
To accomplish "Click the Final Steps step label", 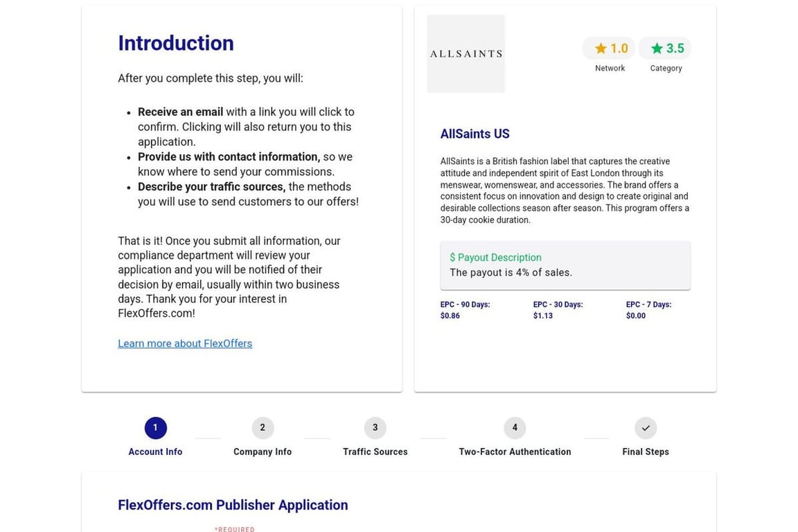I will tap(646, 452).
